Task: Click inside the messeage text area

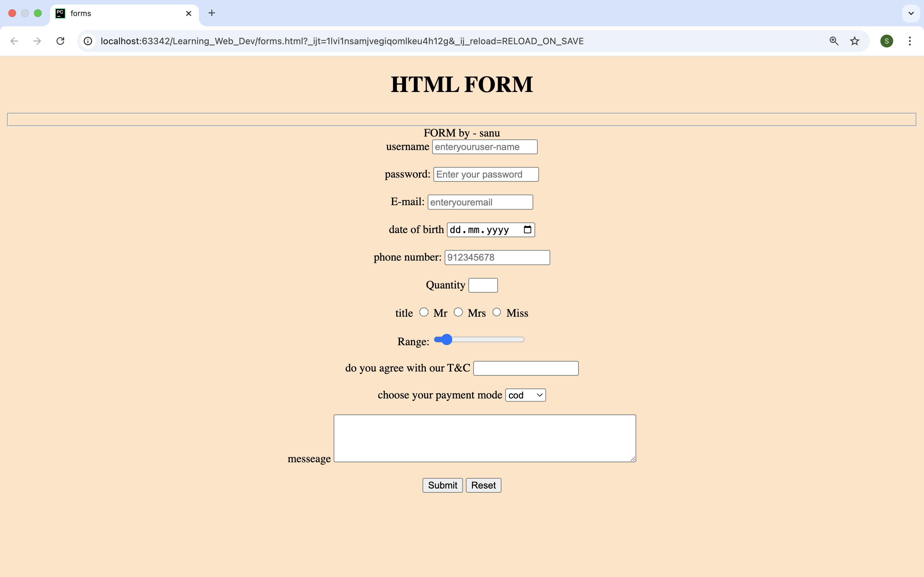Action: coord(484,438)
